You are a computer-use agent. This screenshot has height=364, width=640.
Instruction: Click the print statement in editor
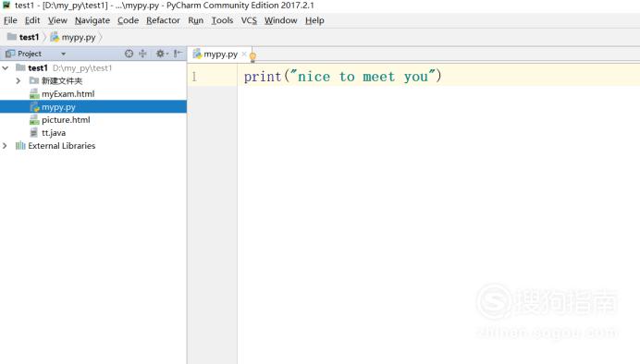pos(342,77)
